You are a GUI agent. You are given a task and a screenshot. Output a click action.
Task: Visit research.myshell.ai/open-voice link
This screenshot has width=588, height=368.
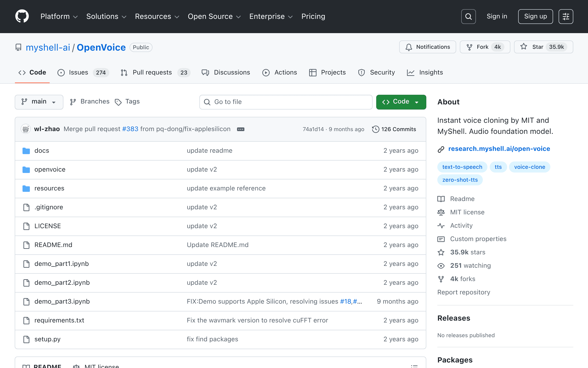(499, 149)
